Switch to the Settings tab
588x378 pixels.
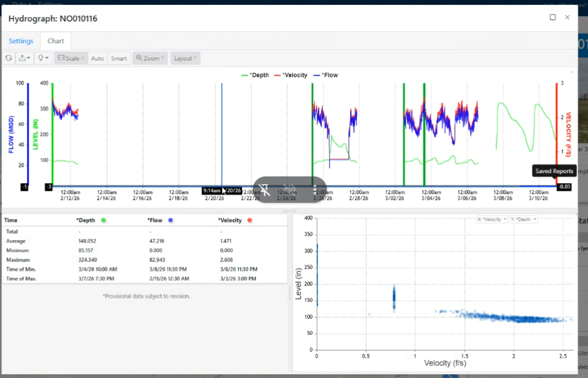pos(21,41)
